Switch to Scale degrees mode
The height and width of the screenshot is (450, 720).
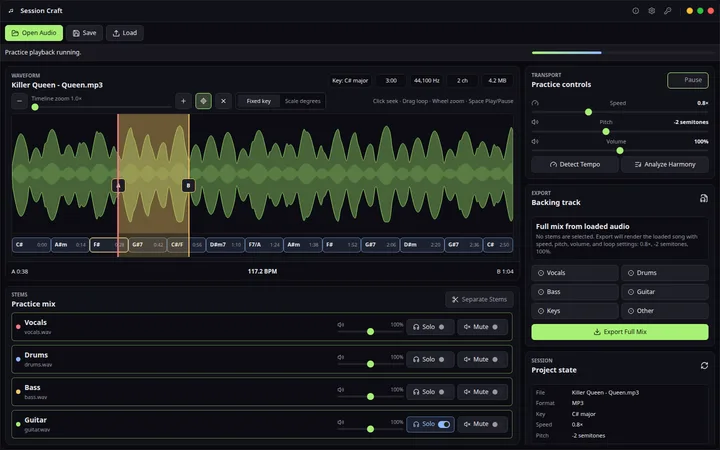303,101
